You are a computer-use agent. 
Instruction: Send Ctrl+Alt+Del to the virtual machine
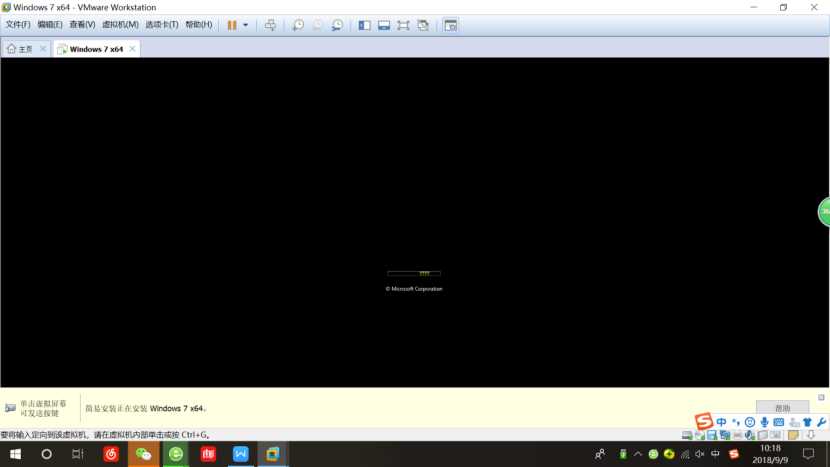tap(270, 25)
